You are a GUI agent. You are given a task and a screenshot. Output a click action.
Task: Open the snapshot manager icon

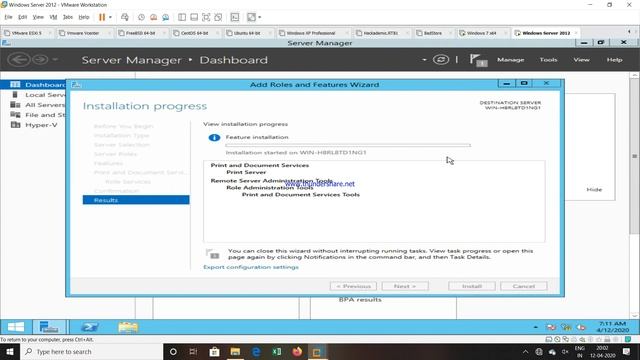(x=166, y=17)
